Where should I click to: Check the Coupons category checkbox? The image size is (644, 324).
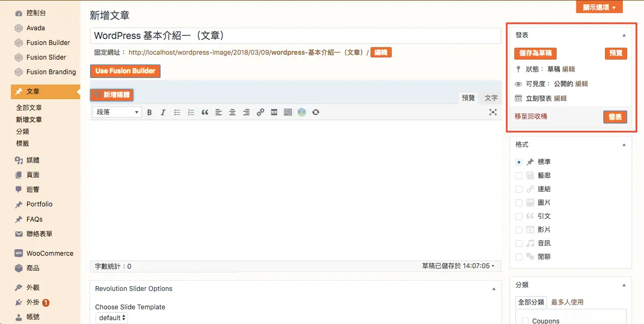pyautogui.click(x=525, y=321)
